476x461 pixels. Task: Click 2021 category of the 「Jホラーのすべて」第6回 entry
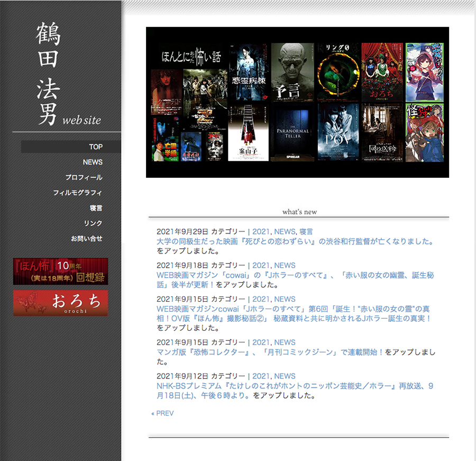click(x=261, y=299)
